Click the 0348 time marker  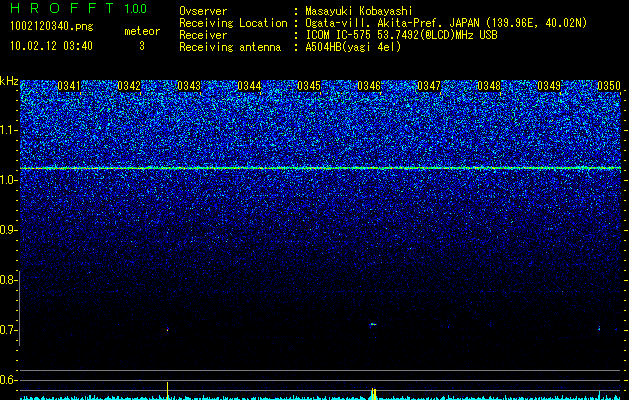point(489,86)
